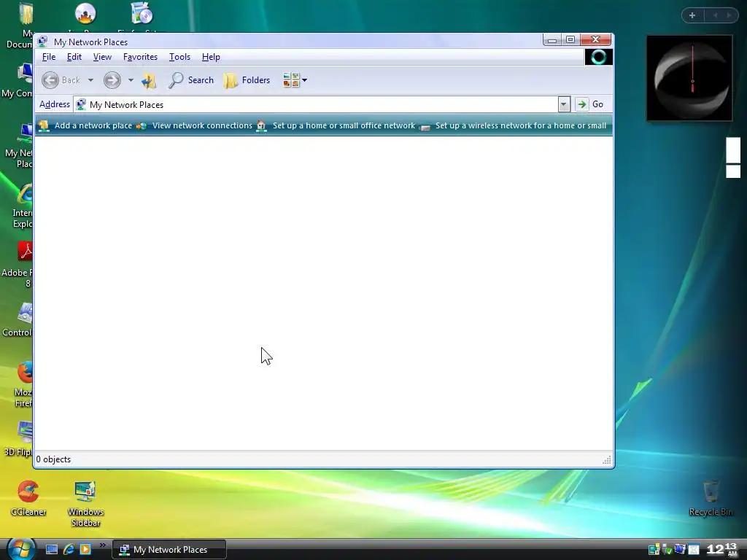
Task: Select the disc with flame desktop icon
Action: (85, 13)
